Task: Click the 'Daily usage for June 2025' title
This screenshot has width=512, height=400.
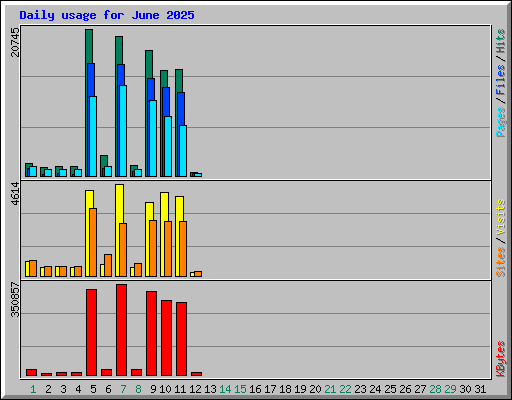Action: [107, 15]
